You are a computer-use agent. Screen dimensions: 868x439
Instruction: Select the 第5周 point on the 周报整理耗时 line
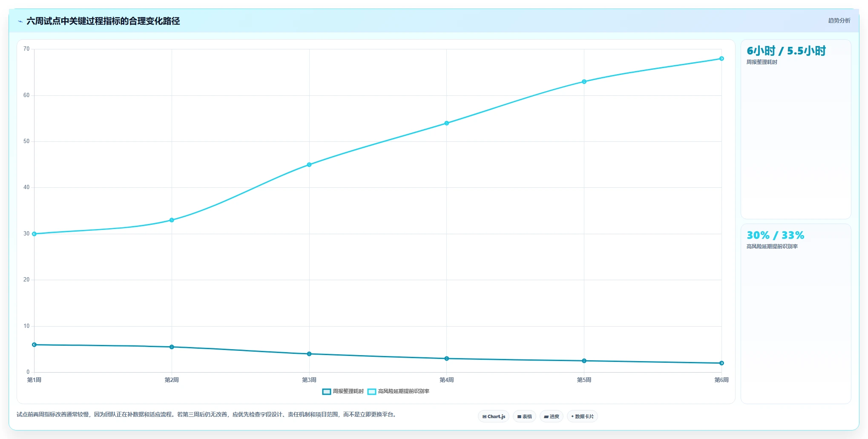pos(584,361)
